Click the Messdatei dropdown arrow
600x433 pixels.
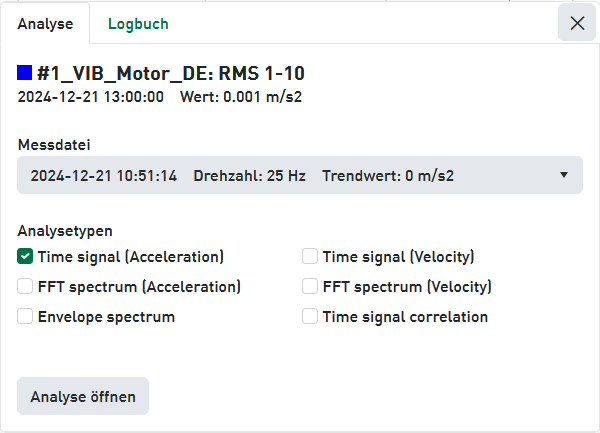(x=564, y=175)
